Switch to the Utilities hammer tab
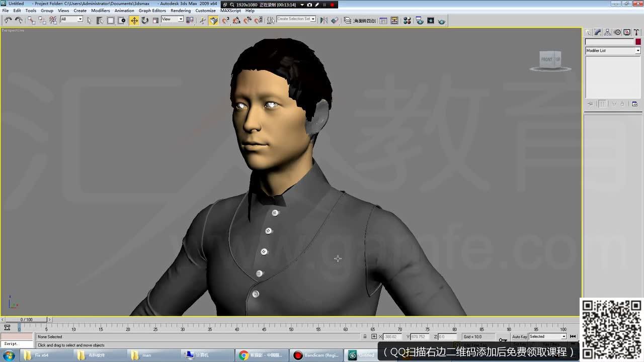This screenshot has height=362, width=644. (636, 32)
